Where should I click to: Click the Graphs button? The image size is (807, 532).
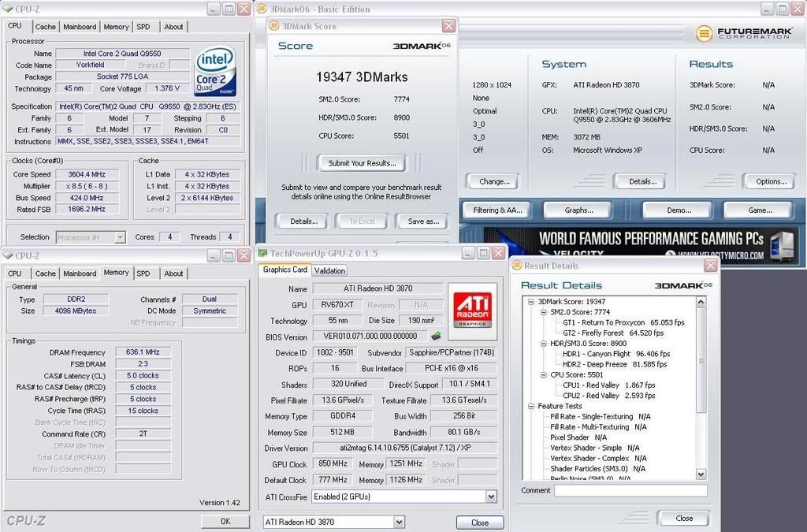click(578, 210)
